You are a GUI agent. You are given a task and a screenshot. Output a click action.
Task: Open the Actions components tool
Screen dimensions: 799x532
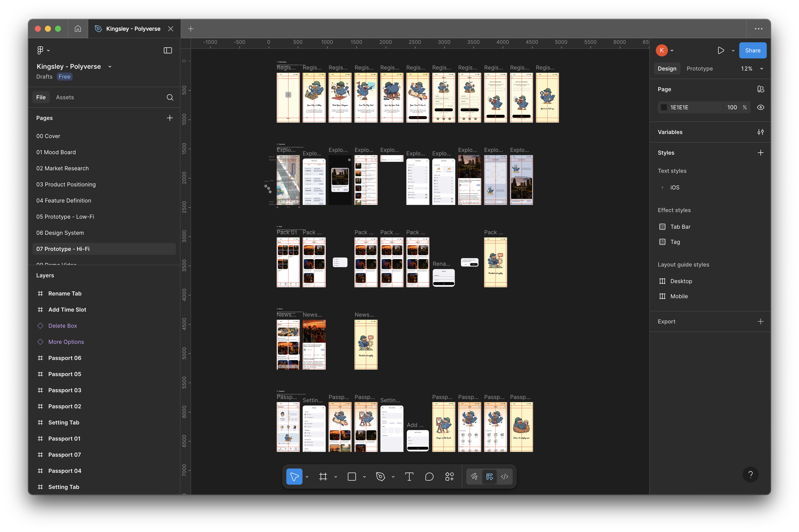(x=449, y=477)
